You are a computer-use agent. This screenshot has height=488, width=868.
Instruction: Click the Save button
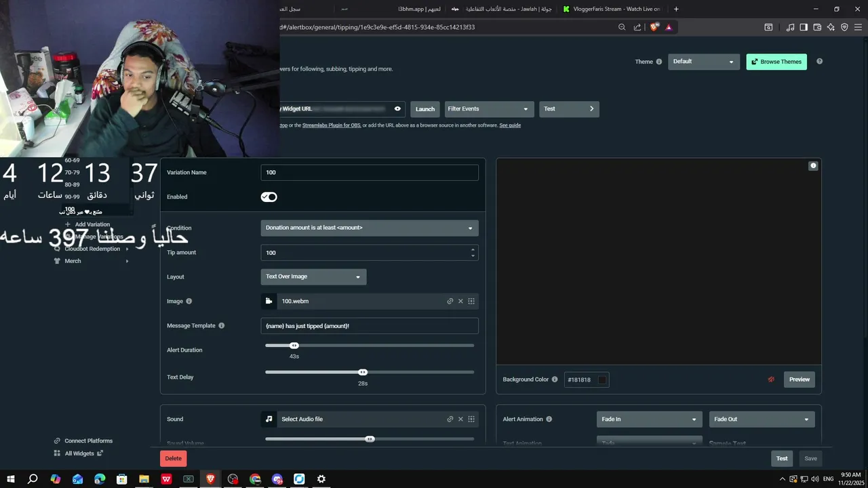(810, 458)
